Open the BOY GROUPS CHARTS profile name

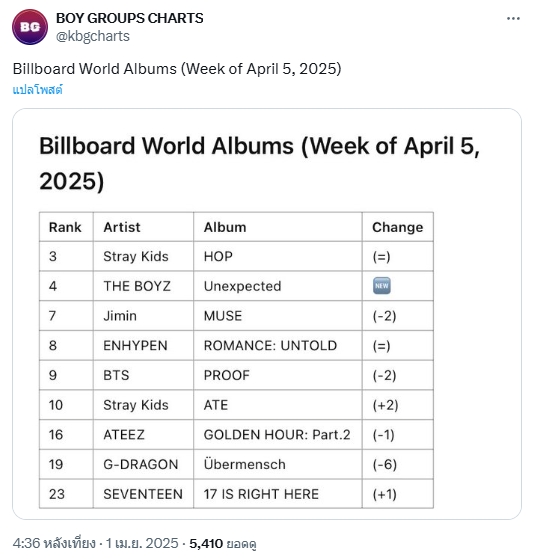tap(129, 18)
